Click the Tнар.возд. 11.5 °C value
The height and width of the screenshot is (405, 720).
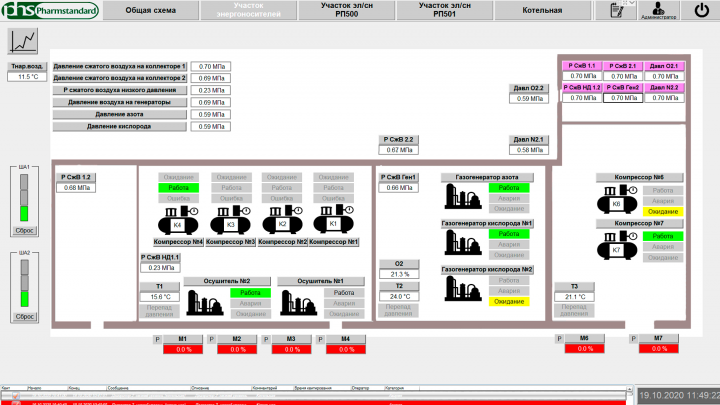(x=27, y=77)
